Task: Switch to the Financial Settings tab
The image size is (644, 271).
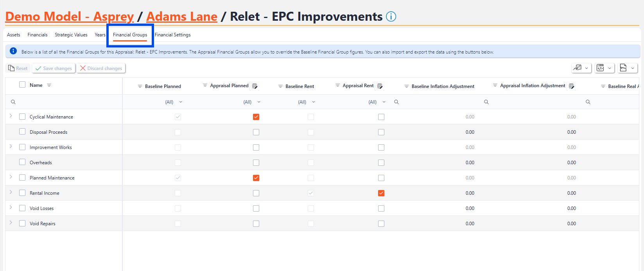Action: point(172,35)
